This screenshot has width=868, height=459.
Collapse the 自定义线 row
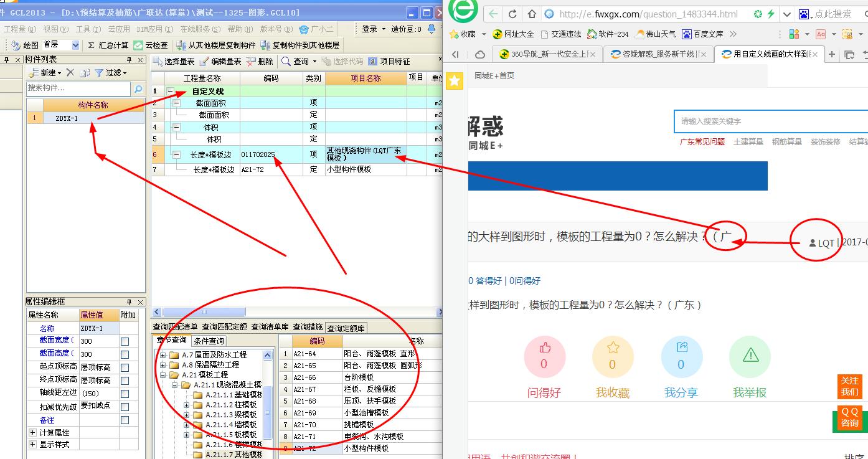click(170, 92)
